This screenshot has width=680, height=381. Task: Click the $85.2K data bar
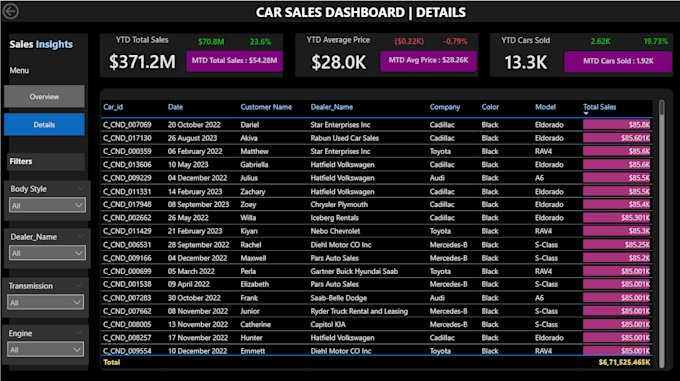click(617, 258)
